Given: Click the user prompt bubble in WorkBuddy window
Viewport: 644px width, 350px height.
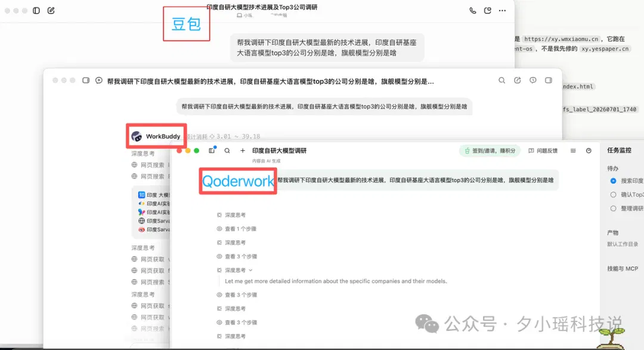Looking at the screenshot, I should 324,106.
